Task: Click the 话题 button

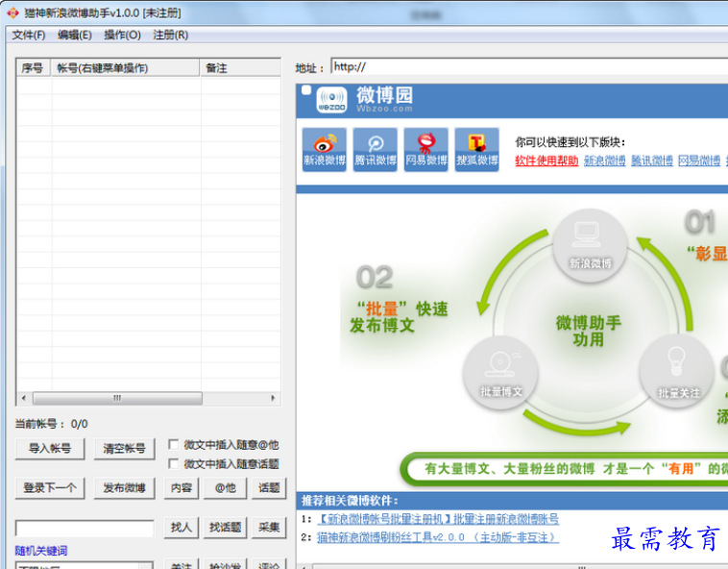Action: pos(269,488)
